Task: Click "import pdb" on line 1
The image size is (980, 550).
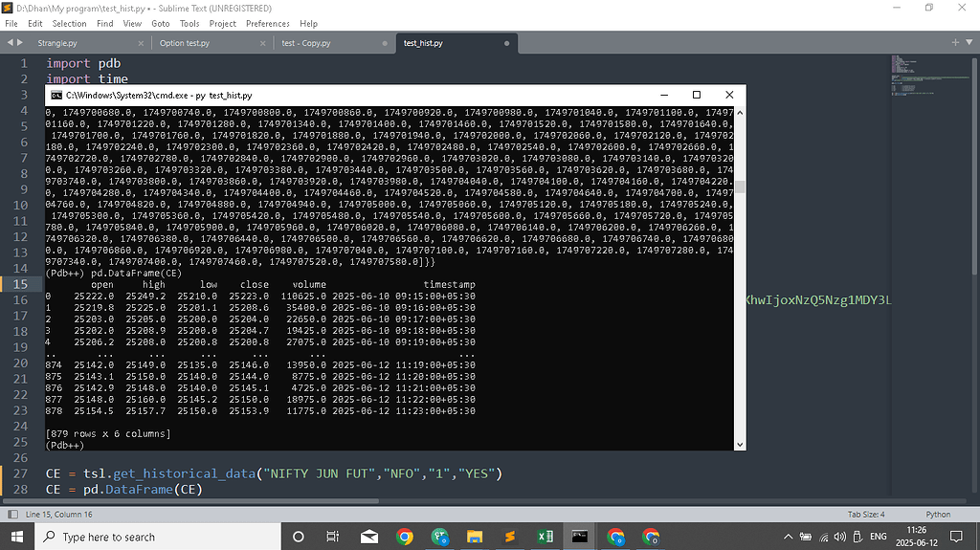Action: [83, 63]
